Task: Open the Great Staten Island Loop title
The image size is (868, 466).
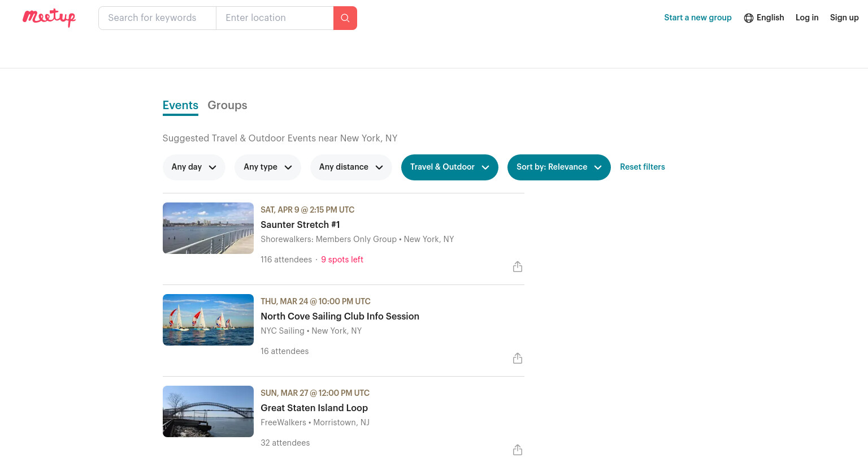Action: coord(314,408)
